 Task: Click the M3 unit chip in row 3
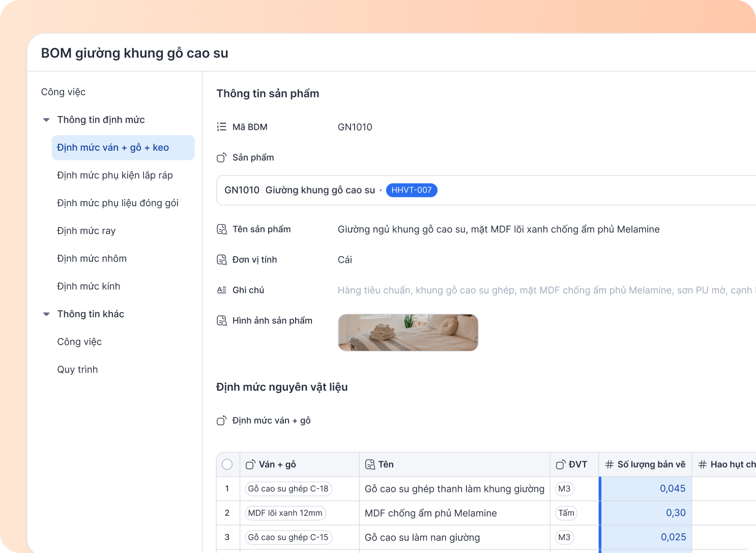click(x=565, y=537)
